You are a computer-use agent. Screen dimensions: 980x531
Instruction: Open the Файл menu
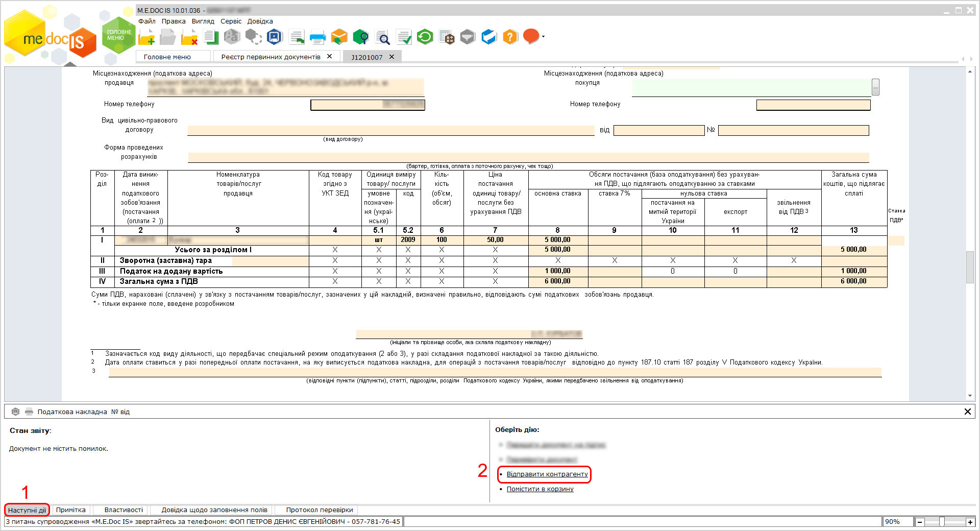(x=147, y=21)
